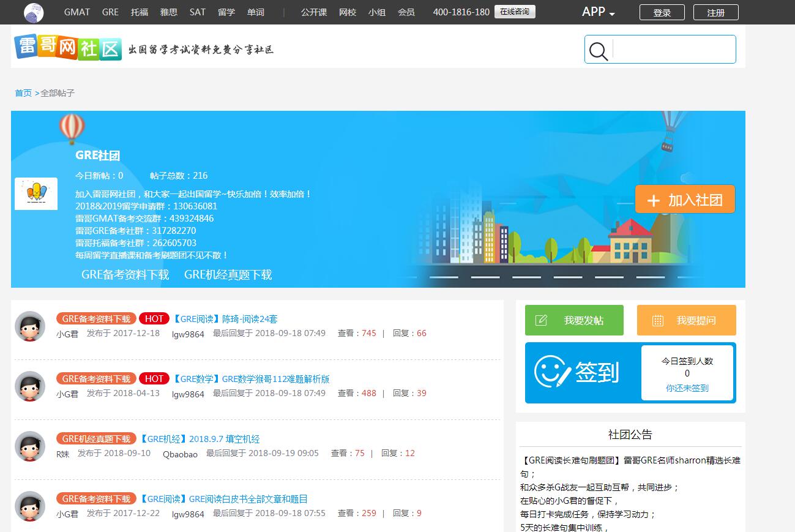
Task: Click the HOT tag on the first post
Action: pyautogui.click(x=154, y=318)
